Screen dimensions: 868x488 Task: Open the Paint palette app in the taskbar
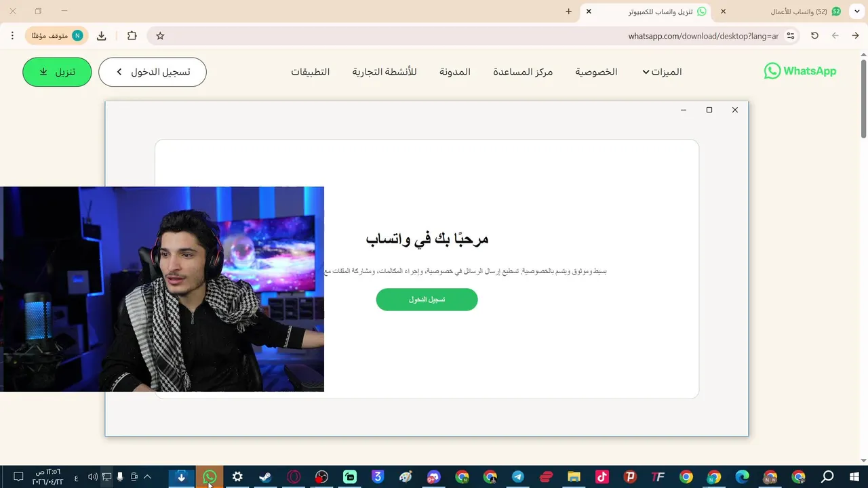click(406, 477)
